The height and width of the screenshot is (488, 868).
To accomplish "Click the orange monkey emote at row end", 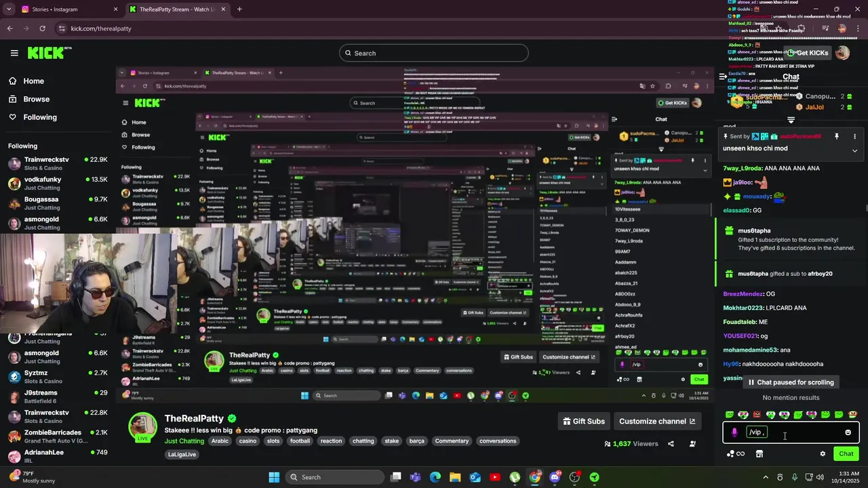I will [x=852, y=414].
